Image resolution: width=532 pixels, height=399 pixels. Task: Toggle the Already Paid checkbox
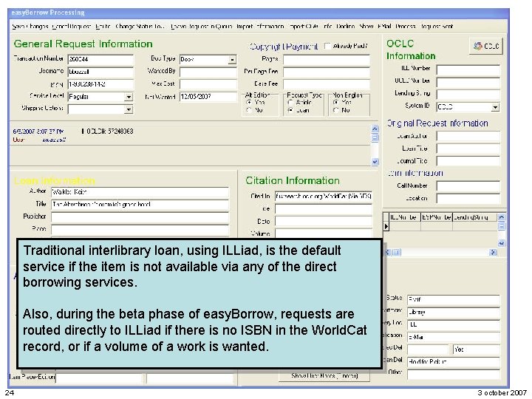pyautogui.click(x=327, y=46)
